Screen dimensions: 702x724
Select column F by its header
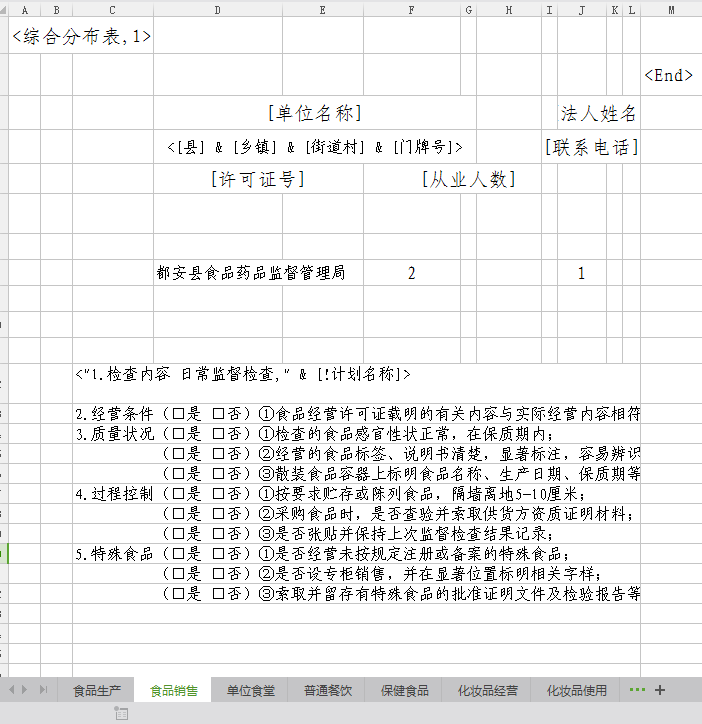[x=411, y=9]
